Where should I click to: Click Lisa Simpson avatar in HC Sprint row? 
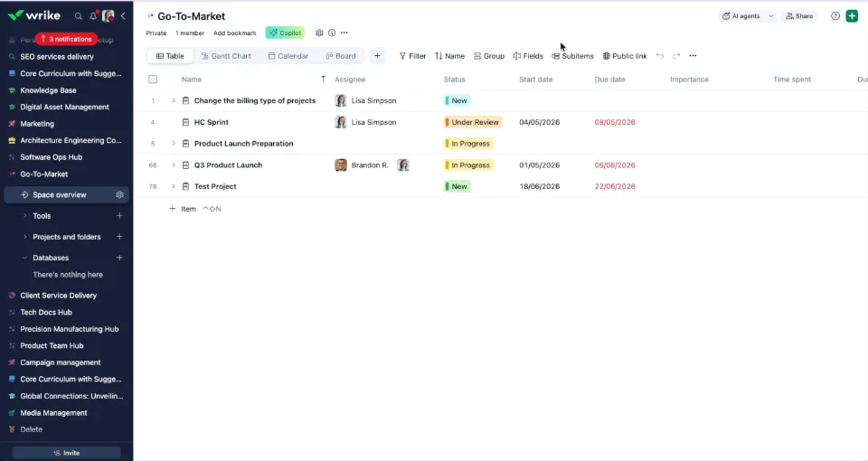point(341,122)
